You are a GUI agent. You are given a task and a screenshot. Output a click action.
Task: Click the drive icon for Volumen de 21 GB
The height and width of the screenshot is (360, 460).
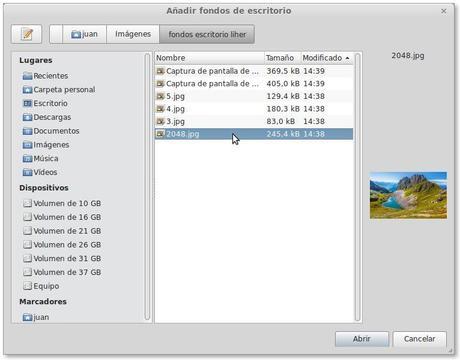[27, 231]
